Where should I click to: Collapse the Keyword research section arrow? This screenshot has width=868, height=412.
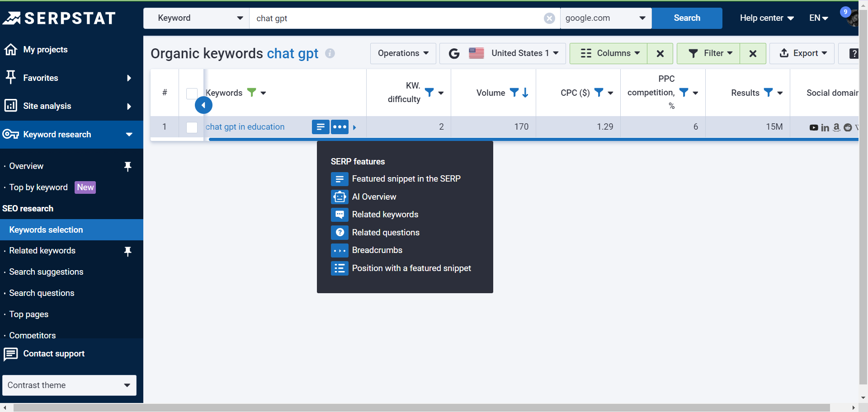(x=129, y=135)
